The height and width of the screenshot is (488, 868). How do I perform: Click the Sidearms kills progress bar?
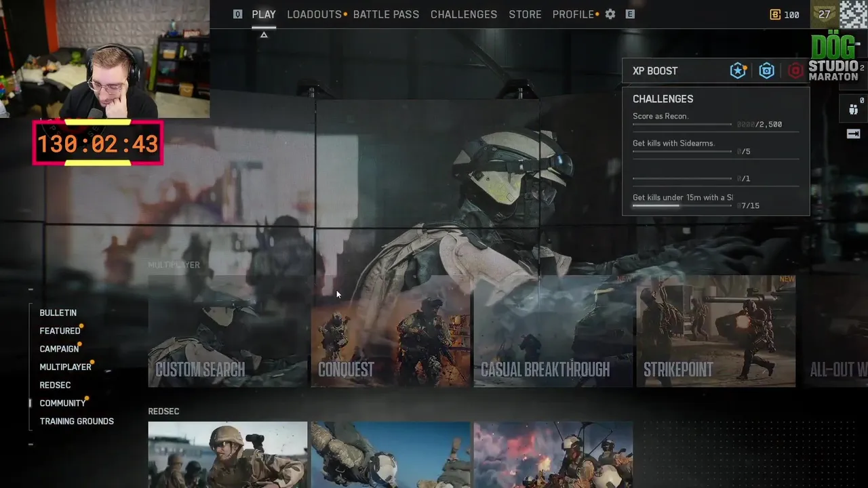[682, 151]
